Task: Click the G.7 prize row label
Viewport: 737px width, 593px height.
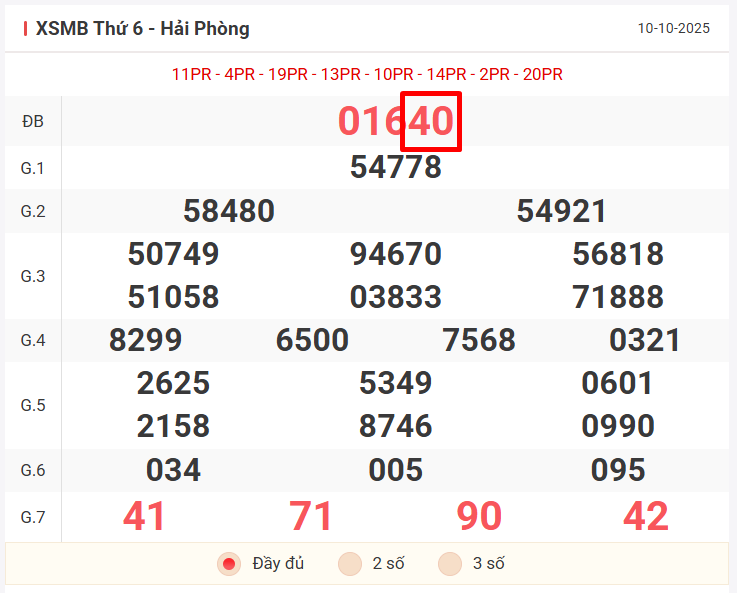Action: coord(33,517)
